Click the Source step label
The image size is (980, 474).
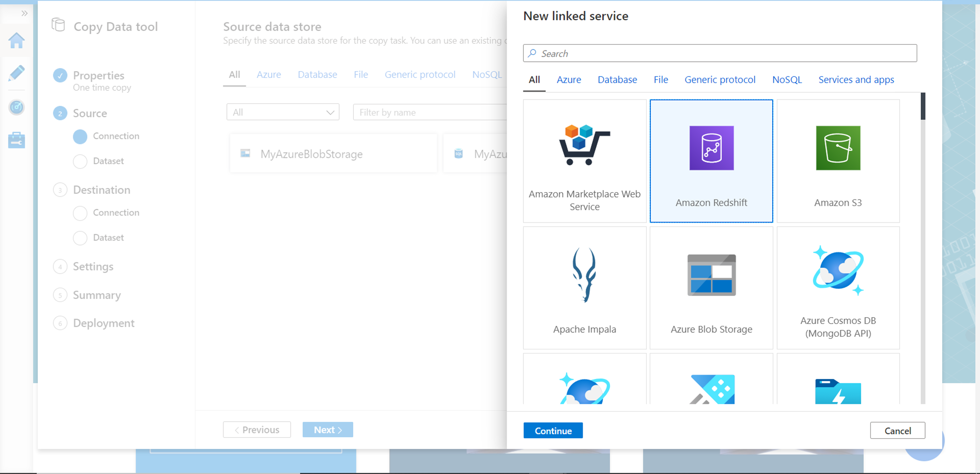coord(90,113)
